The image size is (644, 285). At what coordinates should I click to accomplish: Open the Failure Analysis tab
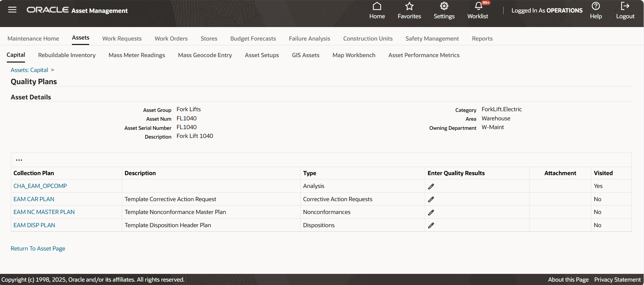pyautogui.click(x=309, y=39)
